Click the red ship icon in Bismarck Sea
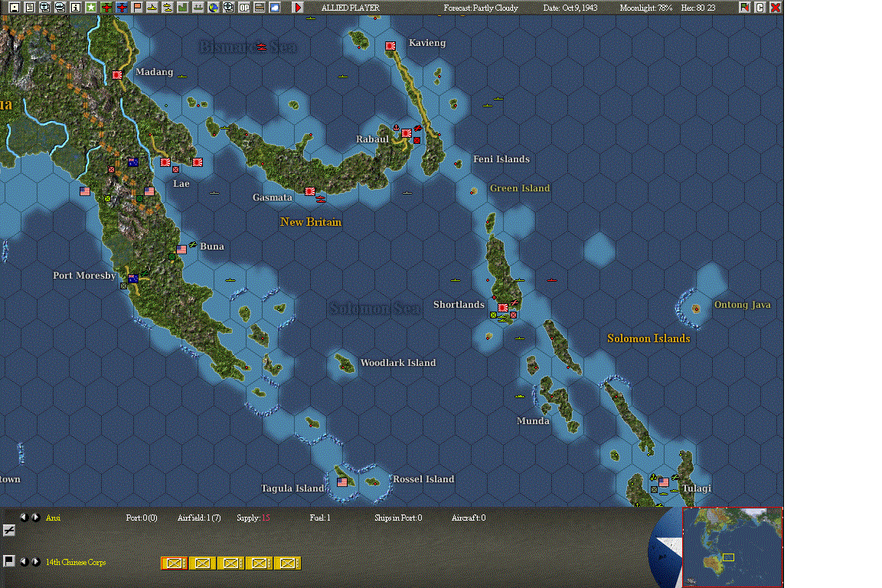This screenshot has height=588, width=882. tap(262, 47)
